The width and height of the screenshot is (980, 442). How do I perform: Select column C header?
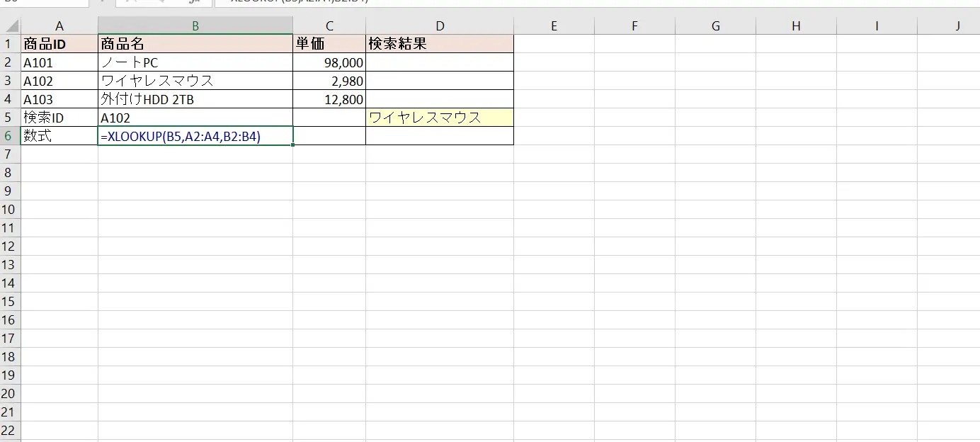(329, 26)
